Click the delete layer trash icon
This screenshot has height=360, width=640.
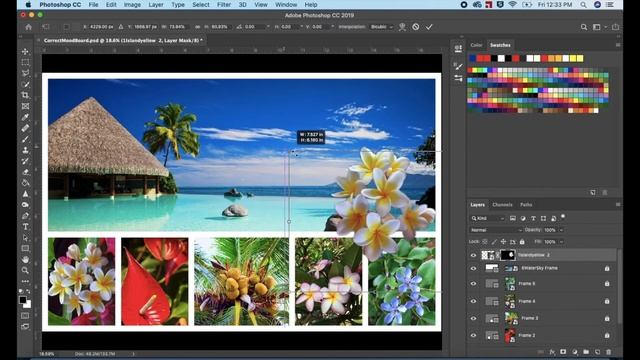pyautogui.click(x=609, y=352)
